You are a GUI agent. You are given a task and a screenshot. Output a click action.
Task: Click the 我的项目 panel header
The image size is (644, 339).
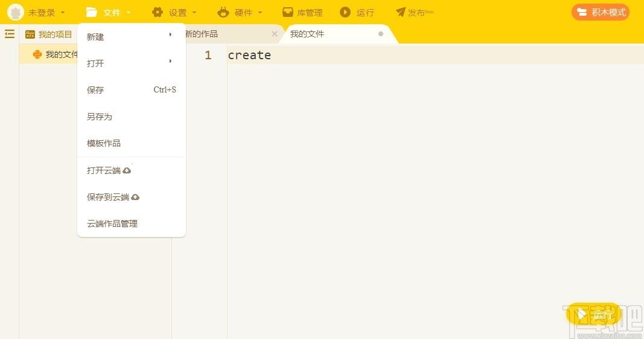tap(48, 34)
